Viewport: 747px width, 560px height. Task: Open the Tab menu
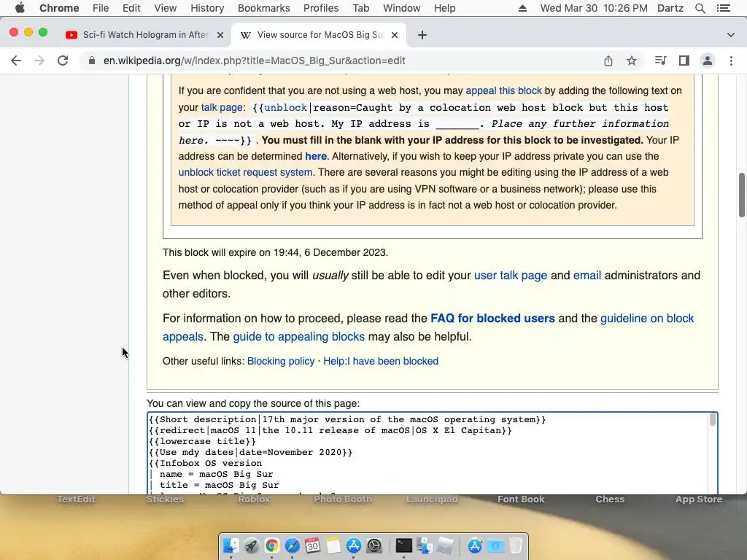[x=361, y=8]
